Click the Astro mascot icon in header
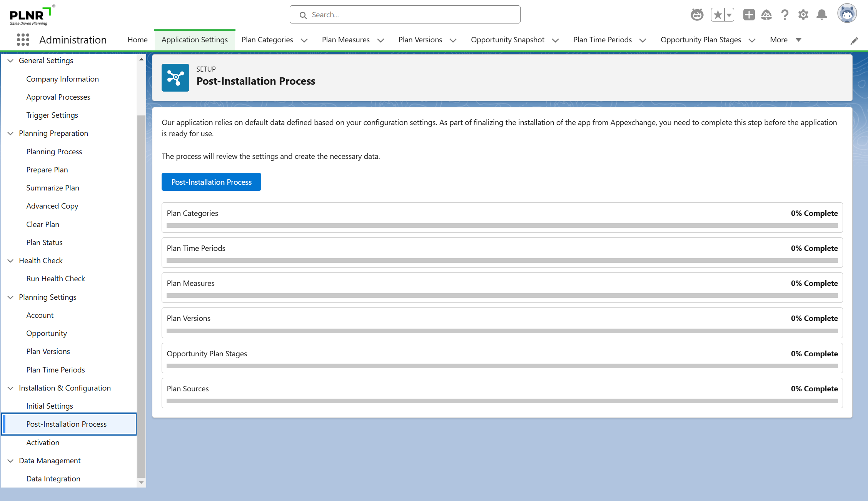The height and width of the screenshot is (501, 868). pyautogui.click(x=697, y=15)
